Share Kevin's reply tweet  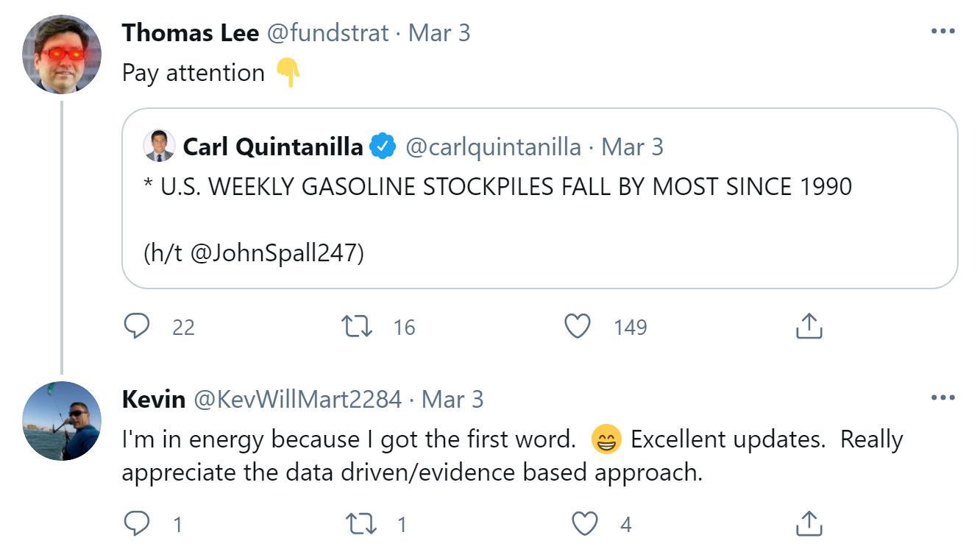(x=809, y=523)
